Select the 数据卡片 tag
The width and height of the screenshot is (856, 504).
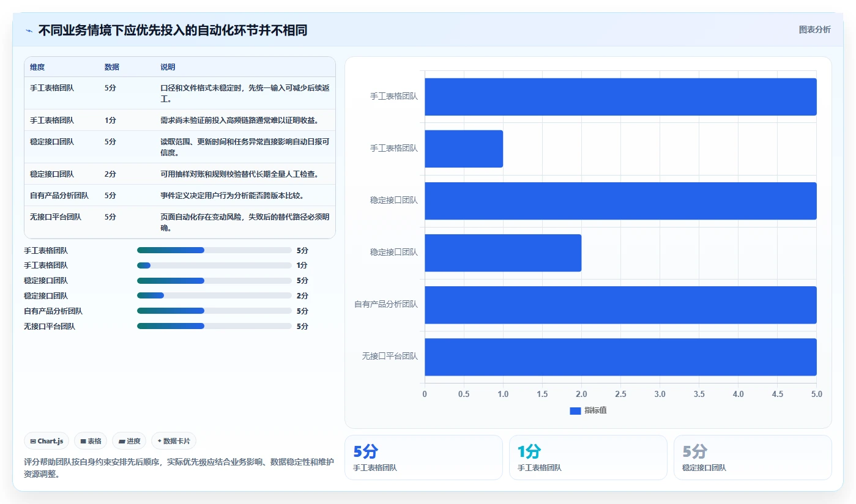pyautogui.click(x=174, y=441)
